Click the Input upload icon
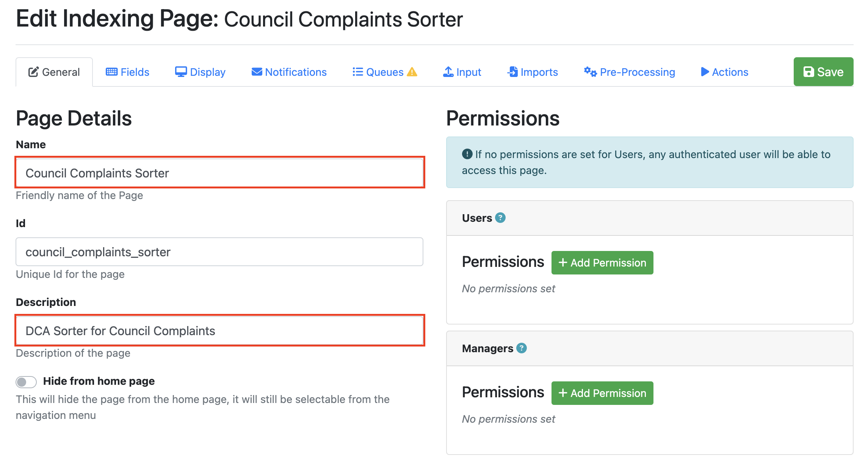 (448, 72)
